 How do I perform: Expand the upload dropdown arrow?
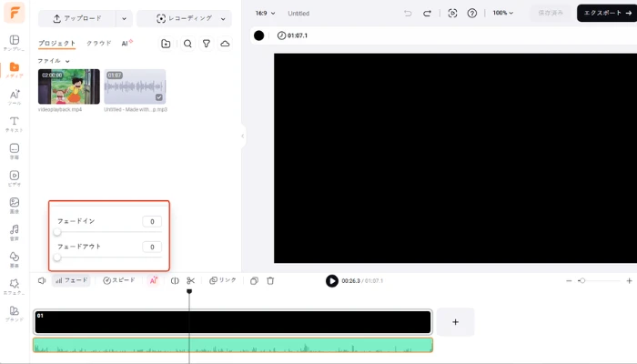[124, 19]
